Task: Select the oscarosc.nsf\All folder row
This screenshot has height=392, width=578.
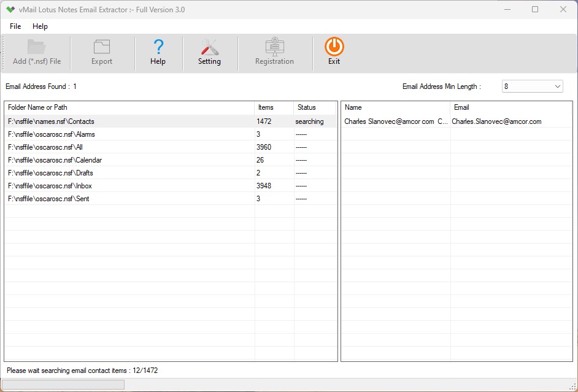Action: coord(171,147)
